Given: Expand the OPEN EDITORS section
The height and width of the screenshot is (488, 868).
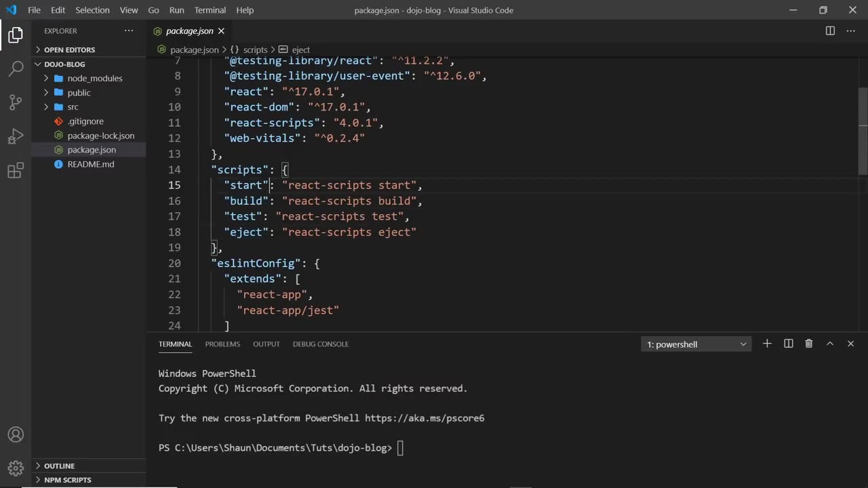Looking at the screenshot, I should [x=89, y=49].
